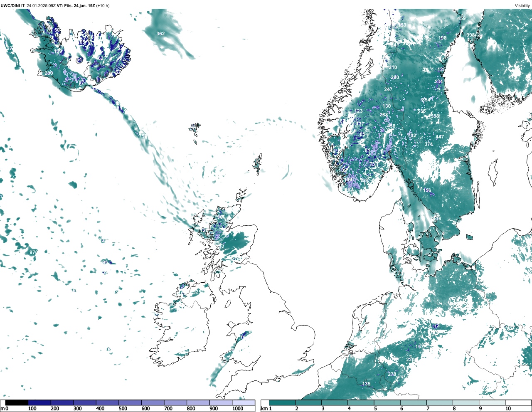The width and height of the screenshot is (532, 412).
Task: Click the "290" value on the map
Action: [395, 77]
